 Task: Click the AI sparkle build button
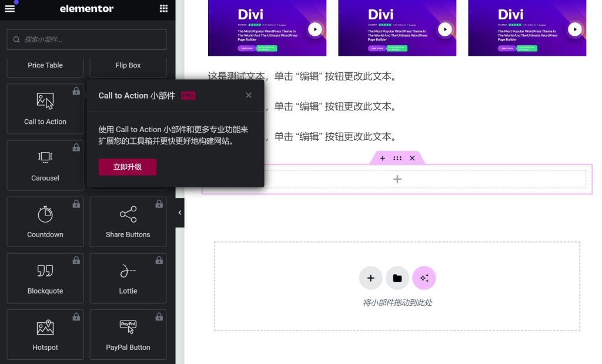pos(424,278)
